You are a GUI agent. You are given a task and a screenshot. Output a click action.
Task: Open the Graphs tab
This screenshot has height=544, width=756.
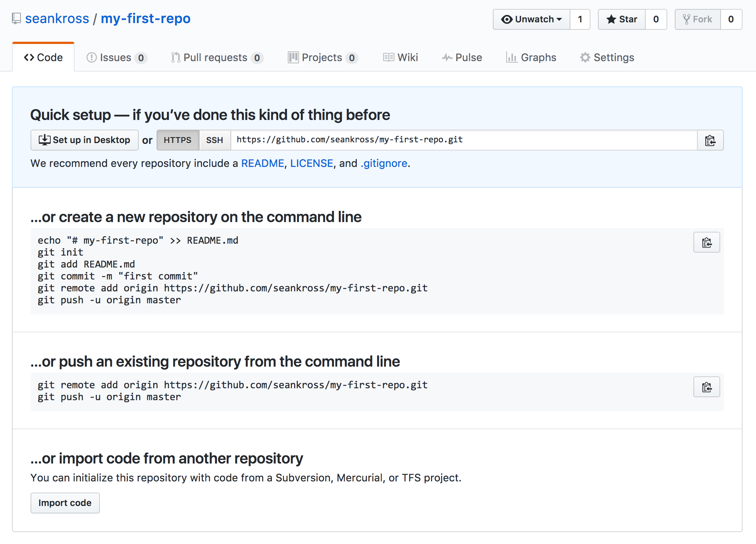click(531, 58)
